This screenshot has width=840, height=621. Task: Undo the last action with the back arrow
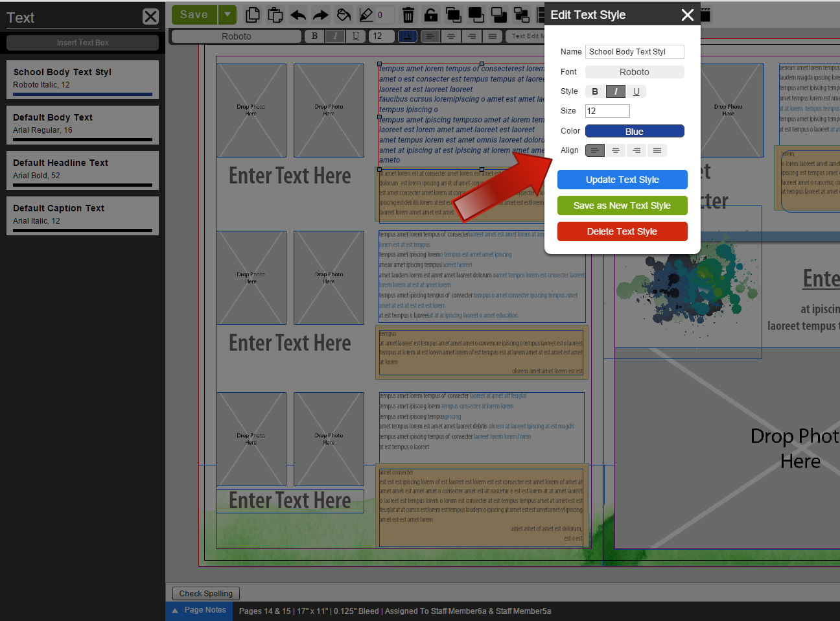pyautogui.click(x=298, y=14)
